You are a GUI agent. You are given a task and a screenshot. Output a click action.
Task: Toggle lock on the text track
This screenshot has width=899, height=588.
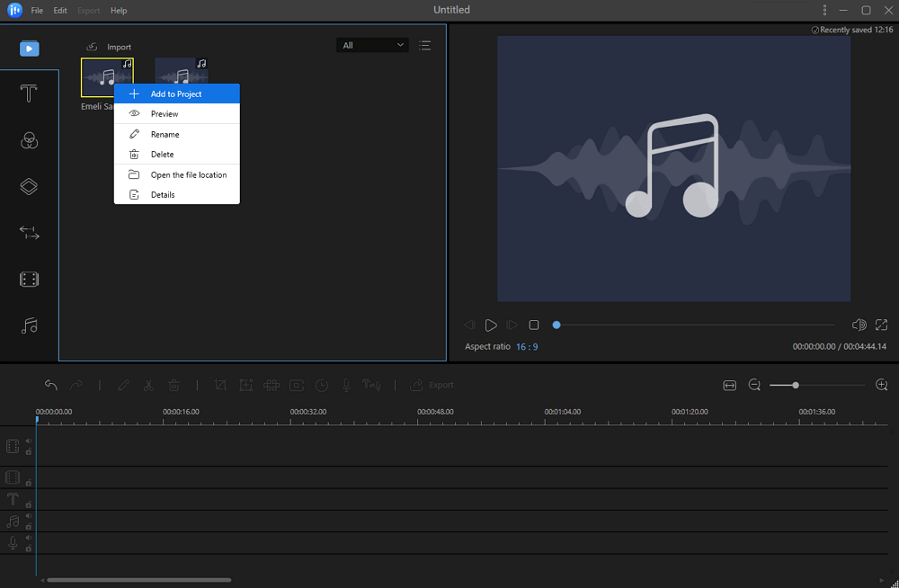pos(29,505)
